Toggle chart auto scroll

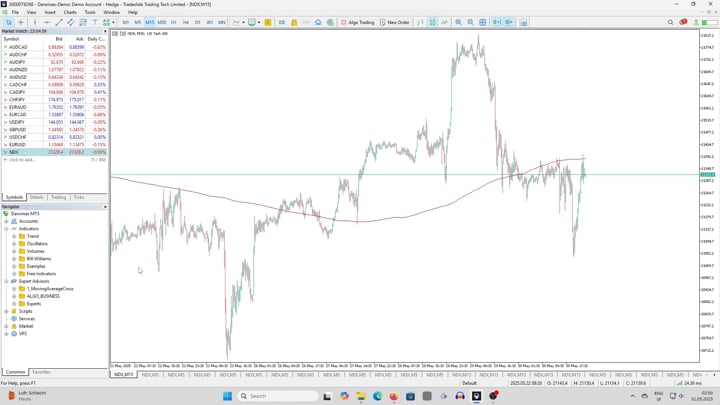click(497, 22)
